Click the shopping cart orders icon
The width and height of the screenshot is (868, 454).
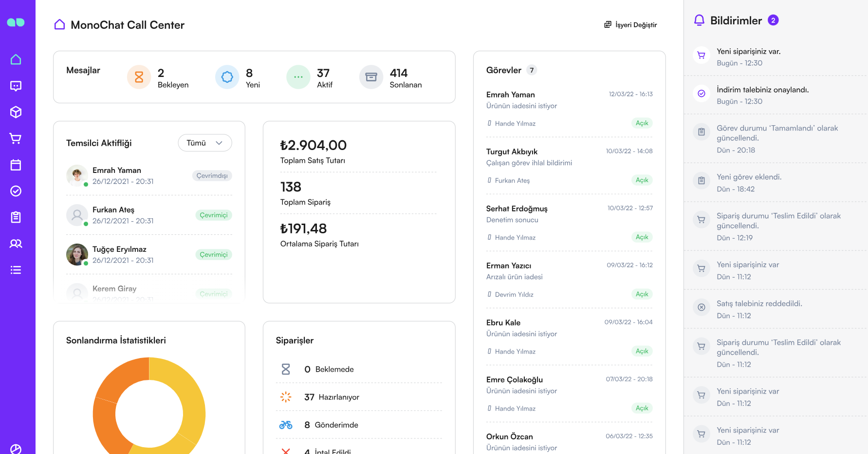(x=16, y=138)
